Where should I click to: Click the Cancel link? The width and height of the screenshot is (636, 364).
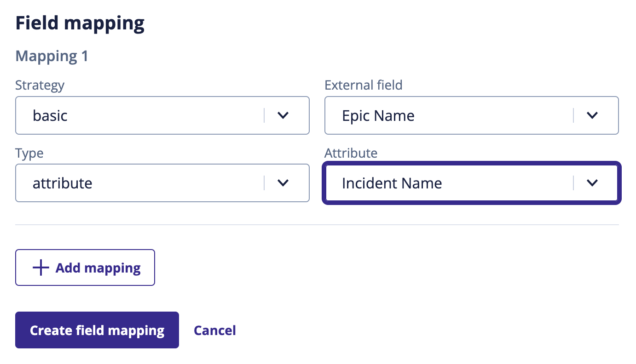pyautogui.click(x=214, y=330)
